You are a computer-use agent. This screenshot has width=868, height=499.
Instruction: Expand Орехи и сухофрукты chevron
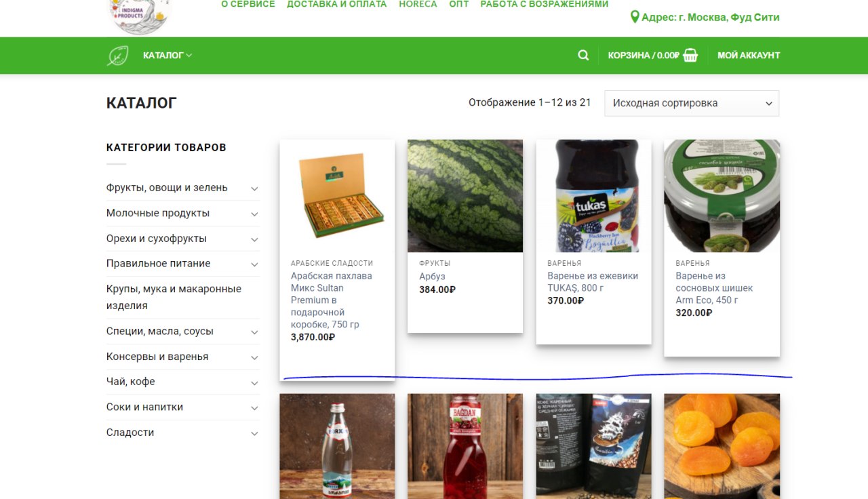pyautogui.click(x=254, y=239)
